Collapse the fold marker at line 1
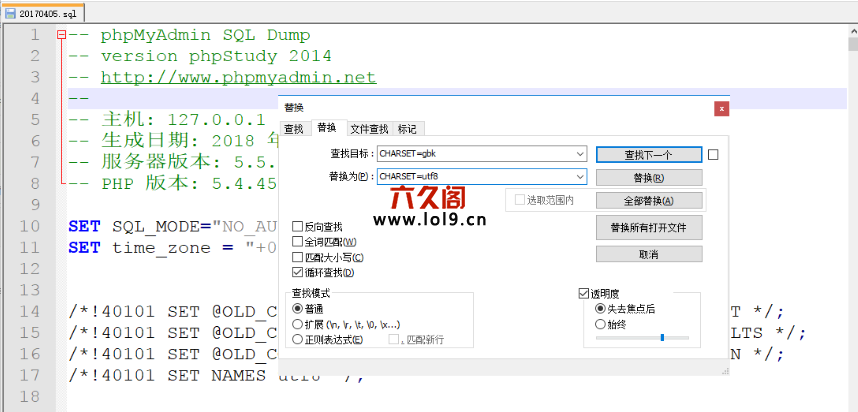 [62, 34]
